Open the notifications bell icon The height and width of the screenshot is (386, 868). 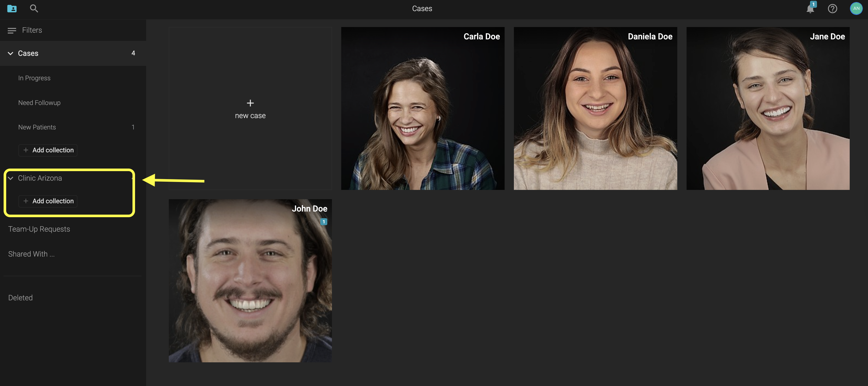[x=810, y=9]
